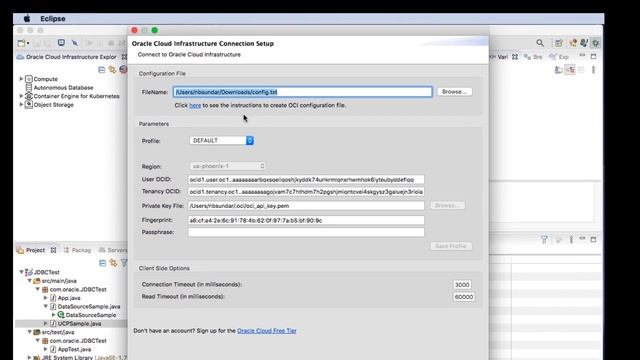Expand the Object Storage node
This screenshot has height=360, width=640.
tap(21, 104)
